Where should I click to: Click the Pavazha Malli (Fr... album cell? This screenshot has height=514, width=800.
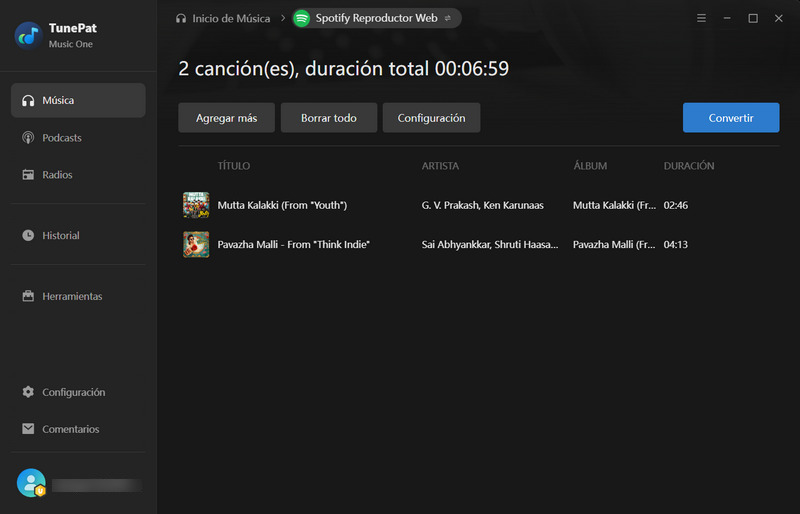click(x=614, y=244)
